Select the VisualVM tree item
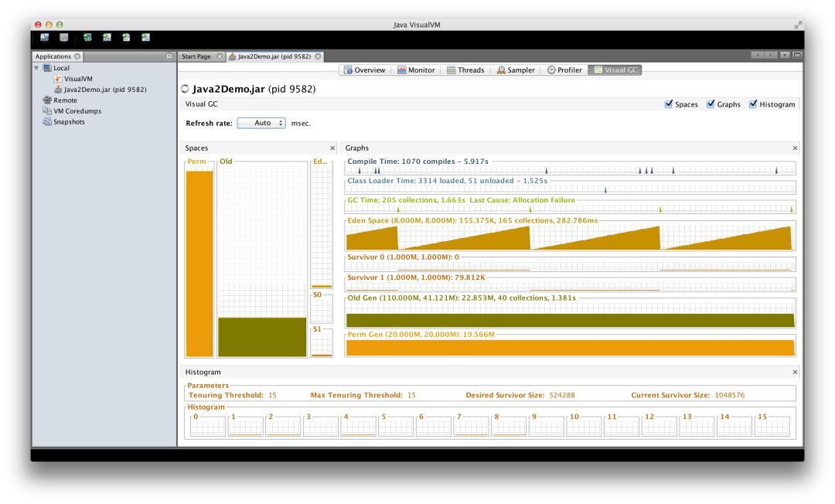Image resolution: width=835 pixels, height=504 pixels. coord(78,79)
